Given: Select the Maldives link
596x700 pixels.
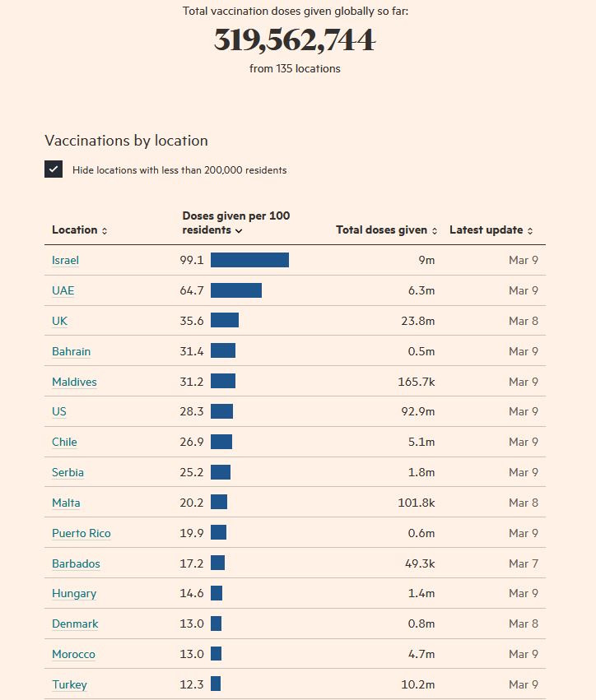Looking at the screenshot, I should point(74,382).
